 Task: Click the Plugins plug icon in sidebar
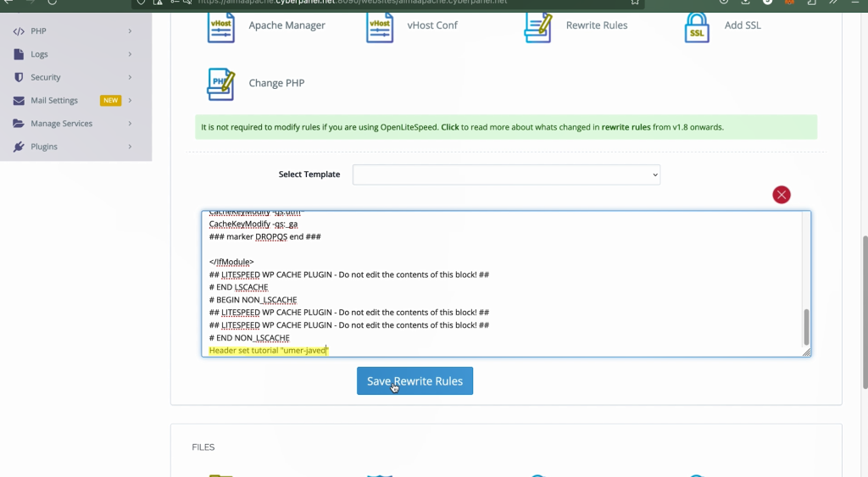pos(19,147)
